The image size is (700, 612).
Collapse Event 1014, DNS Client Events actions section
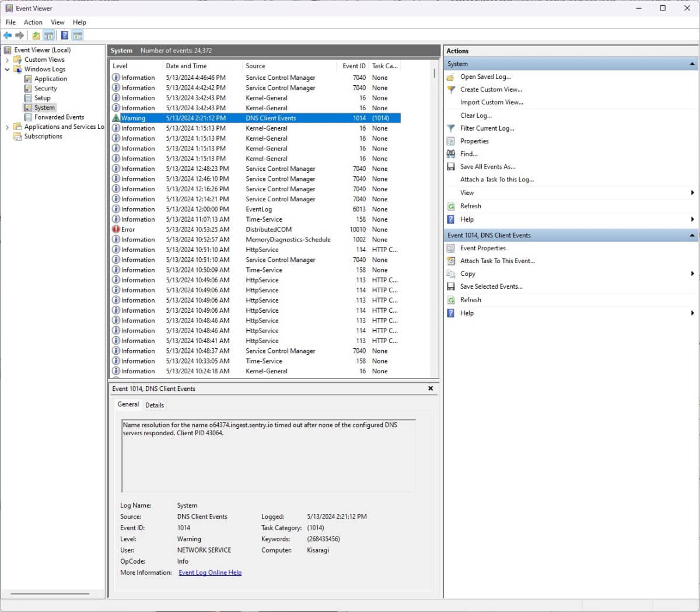692,236
